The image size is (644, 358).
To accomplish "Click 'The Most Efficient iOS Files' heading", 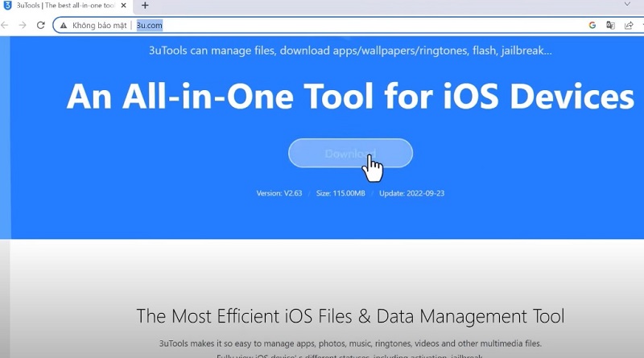I will click(350, 316).
